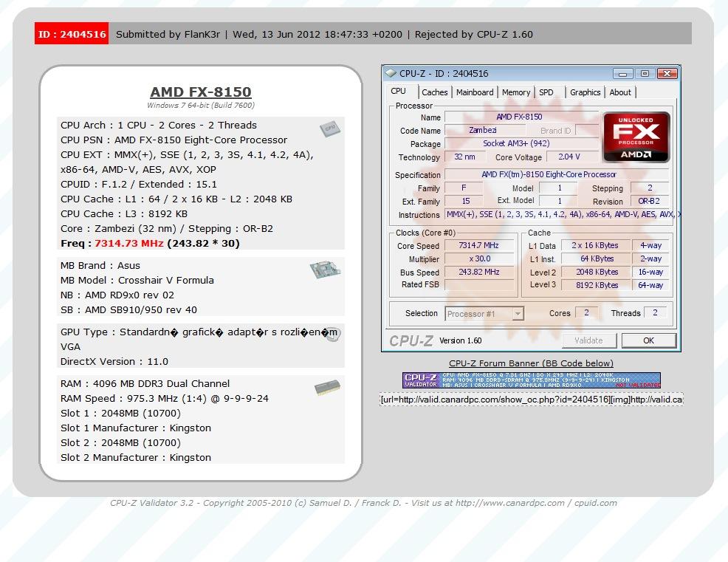Click the Validate button

[588, 340]
